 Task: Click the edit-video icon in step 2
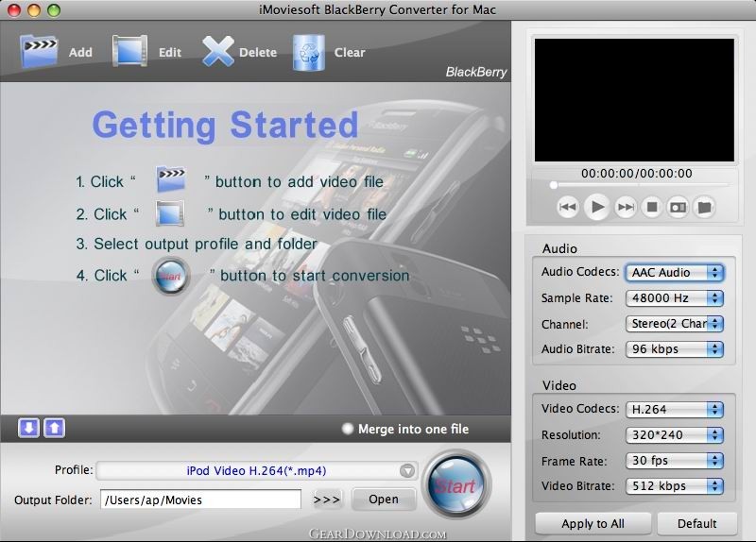tap(170, 213)
